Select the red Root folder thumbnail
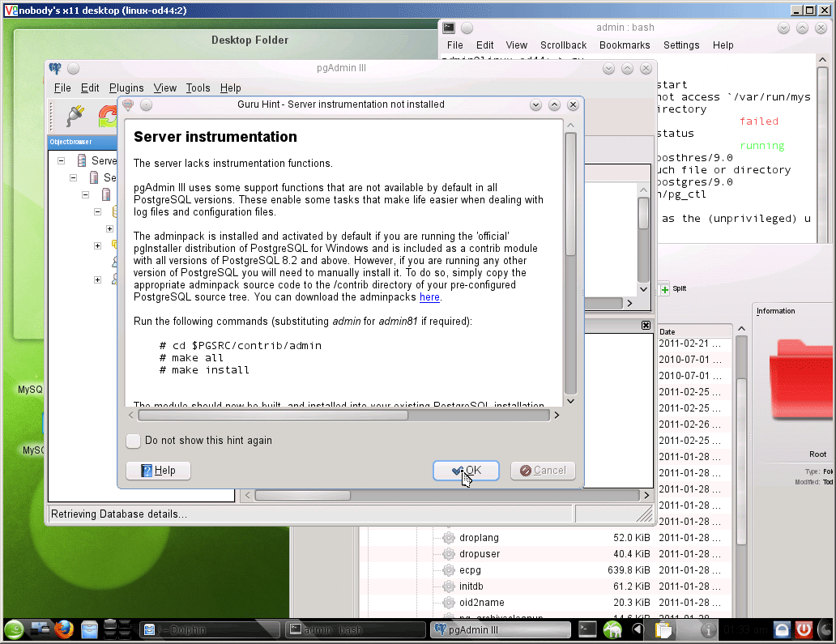 pos(801,380)
